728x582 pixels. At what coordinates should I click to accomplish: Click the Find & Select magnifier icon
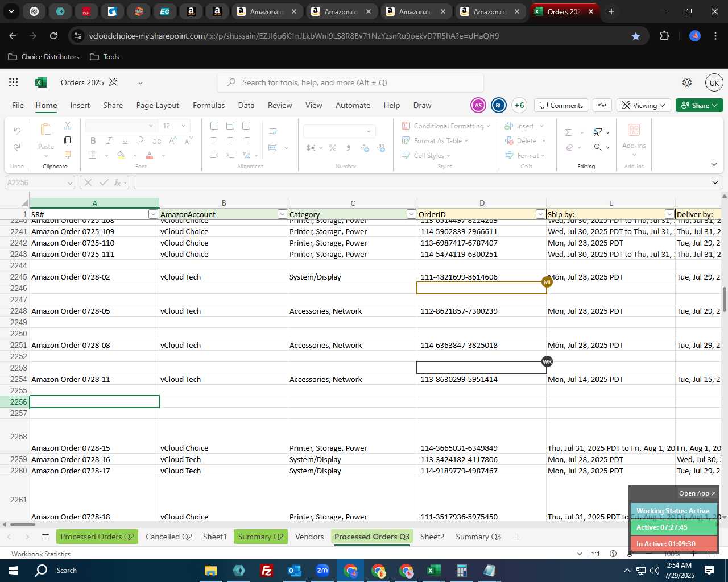coord(598,147)
